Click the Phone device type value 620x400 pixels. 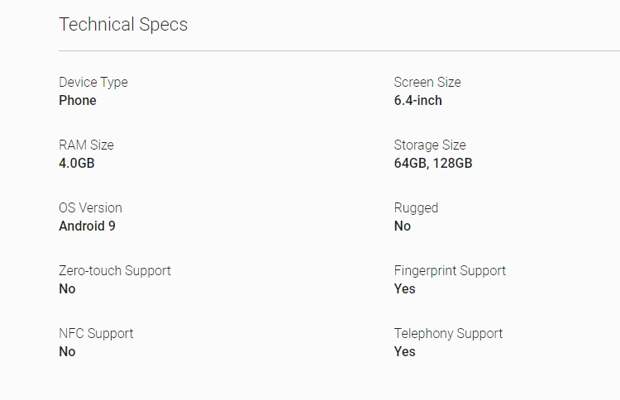pyautogui.click(x=78, y=100)
